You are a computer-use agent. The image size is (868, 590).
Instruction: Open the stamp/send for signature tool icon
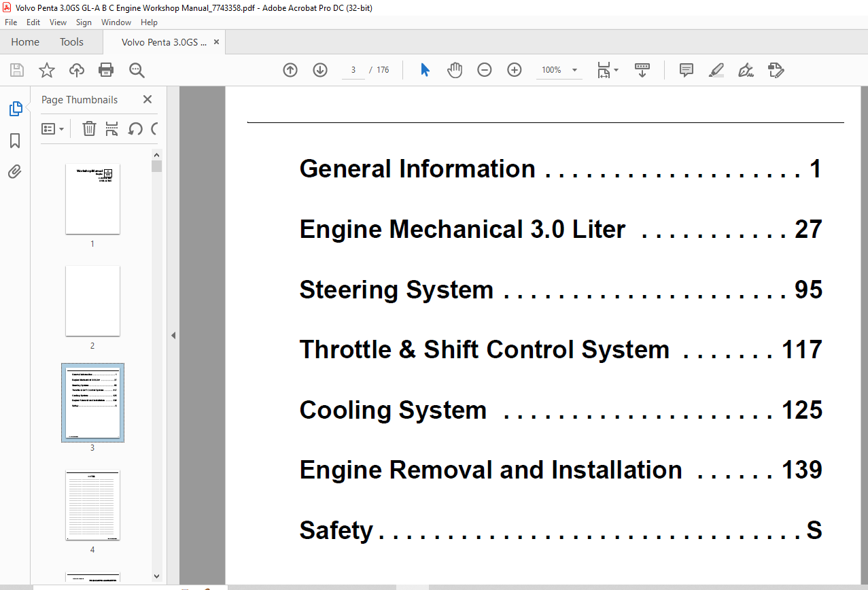click(x=776, y=70)
